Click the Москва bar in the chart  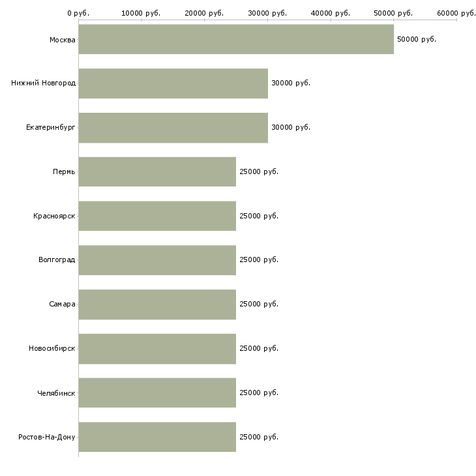[x=236, y=40]
